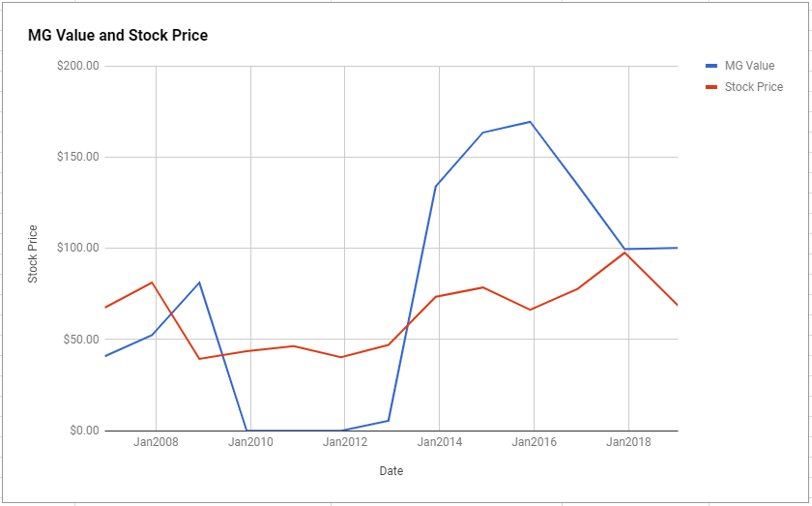Click the $200.00 y-axis label
This screenshot has height=506, width=812.
78,66
